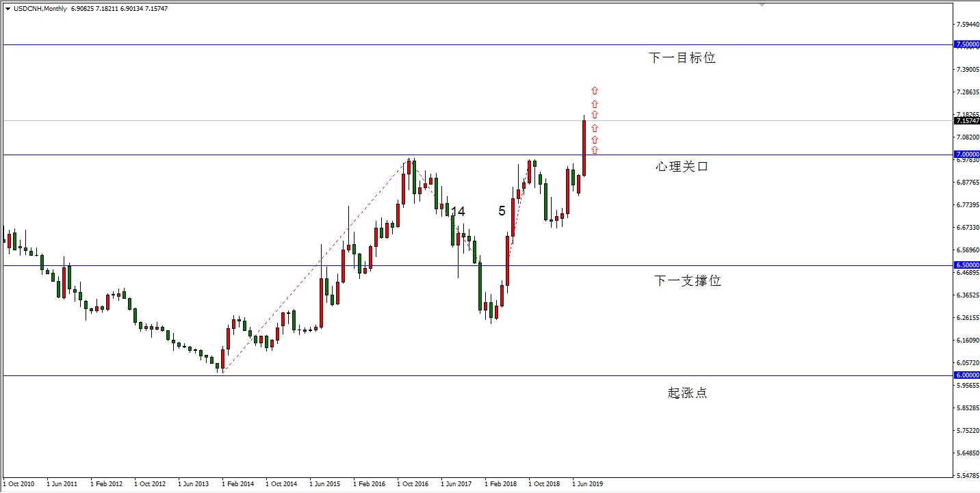Select the 下一支撑位 text label
Viewport: 980px width, 493px height.
[x=687, y=281]
